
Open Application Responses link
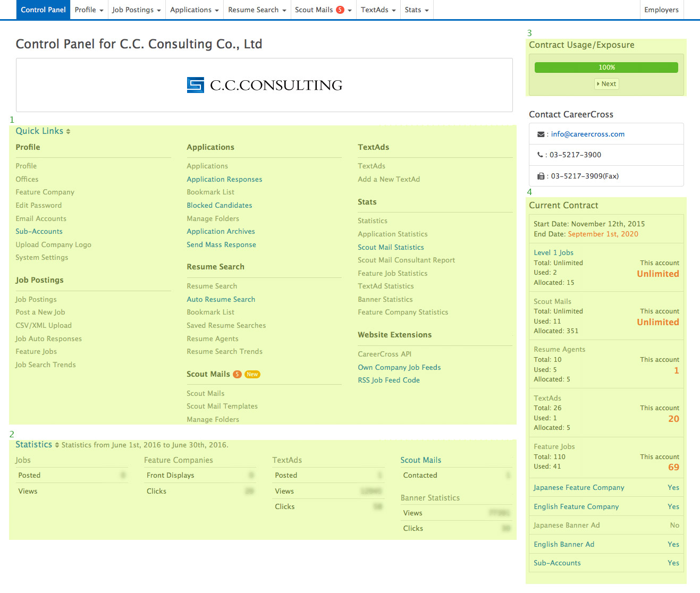pyautogui.click(x=224, y=180)
